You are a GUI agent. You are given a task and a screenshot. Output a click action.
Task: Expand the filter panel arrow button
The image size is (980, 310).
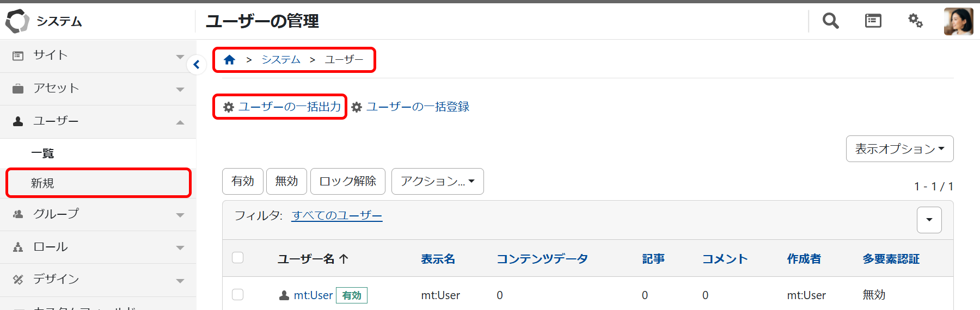[929, 220]
